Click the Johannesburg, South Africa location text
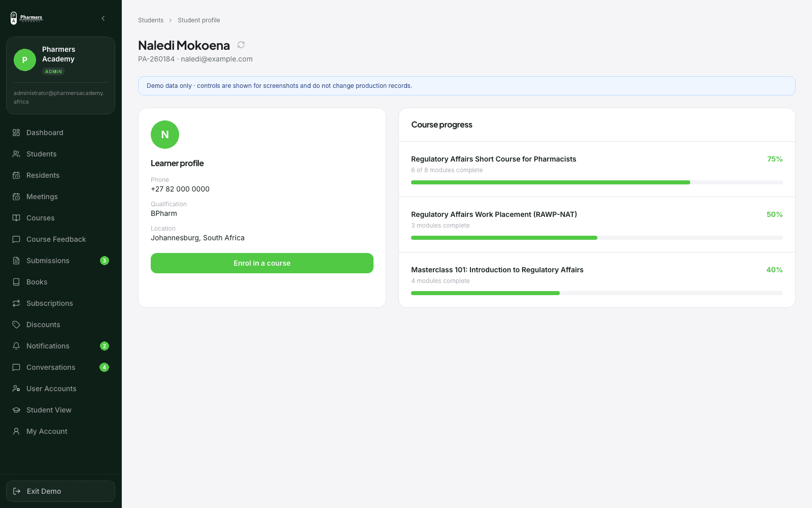 point(197,238)
